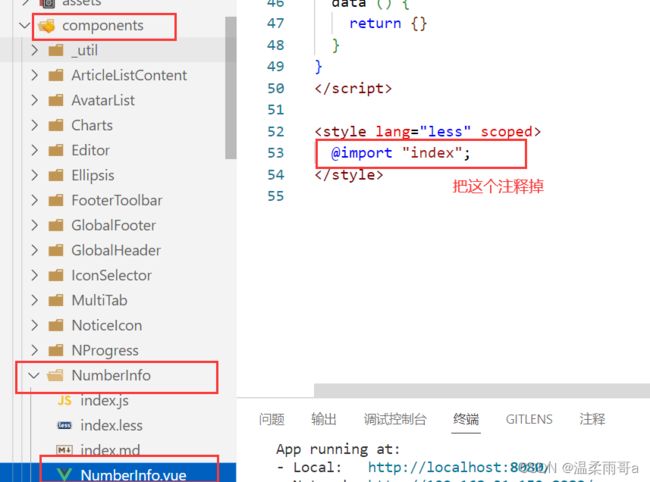Collapse the components folder chevron
This screenshot has width=650, height=482.
(x=25, y=26)
